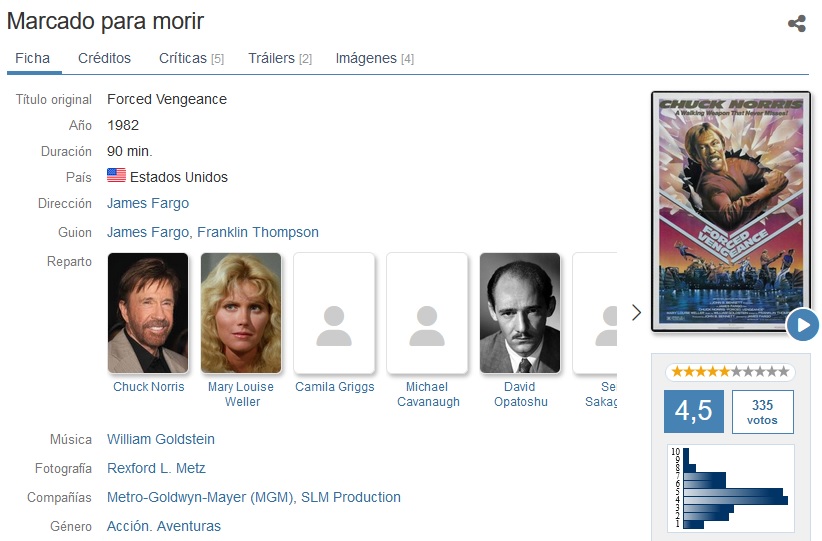Click the United States flag icon

(116, 175)
